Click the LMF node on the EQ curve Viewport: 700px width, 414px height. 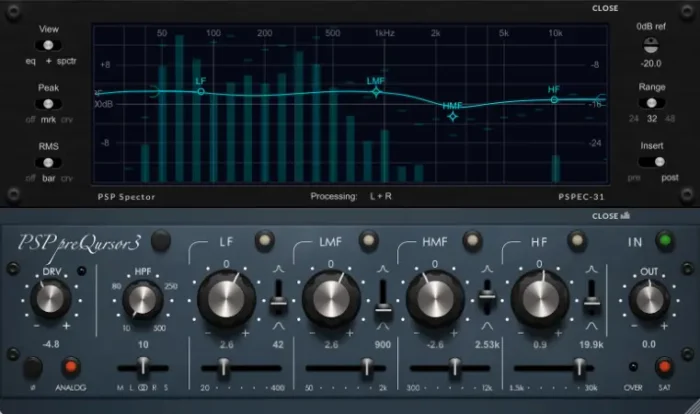pos(376,92)
